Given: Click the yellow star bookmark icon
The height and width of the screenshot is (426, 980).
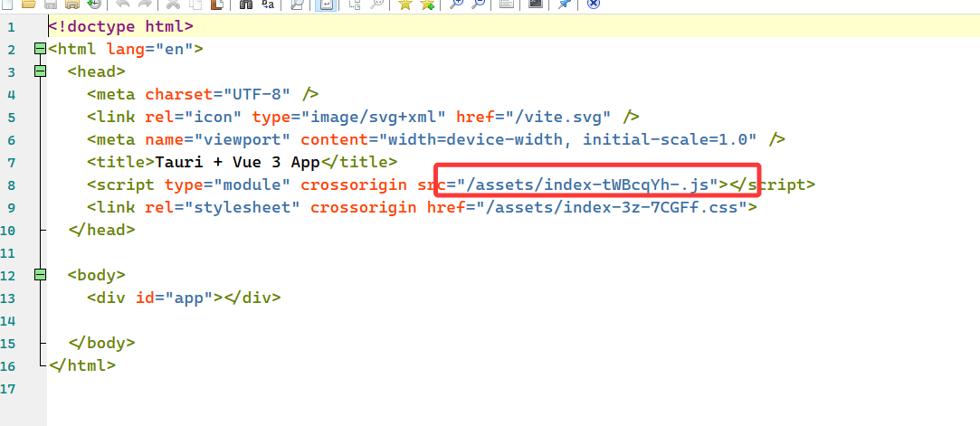Looking at the screenshot, I should click(405, 4).
